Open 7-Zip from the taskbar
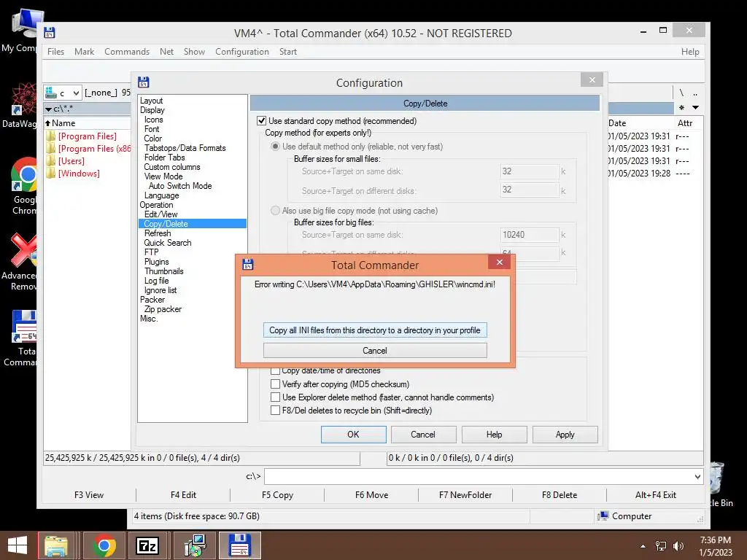The image size is (747, 560). pyautogui.click(x=147, y=545)
